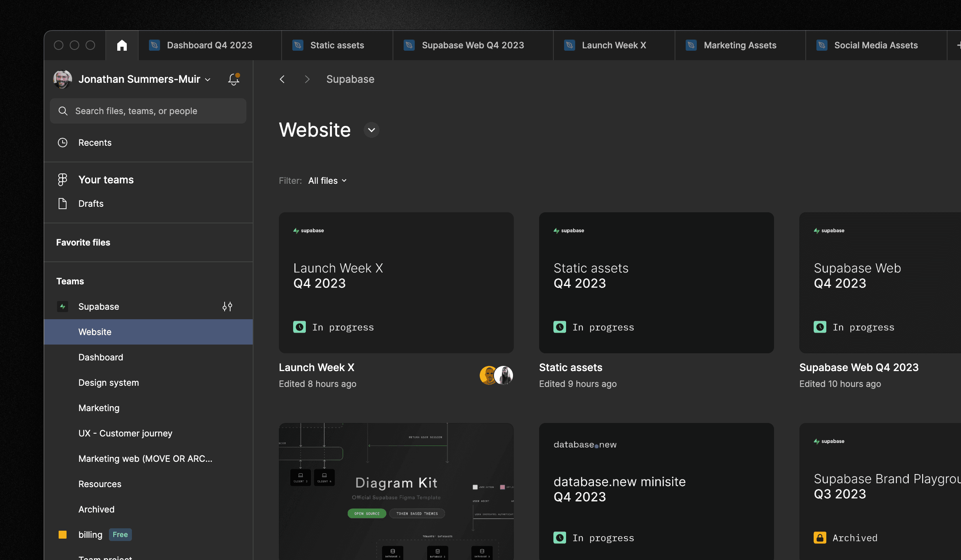Focus the Search files, teams, or people field
The width and height of the screenshot is (961, 560).
click(x=148, y=111)
